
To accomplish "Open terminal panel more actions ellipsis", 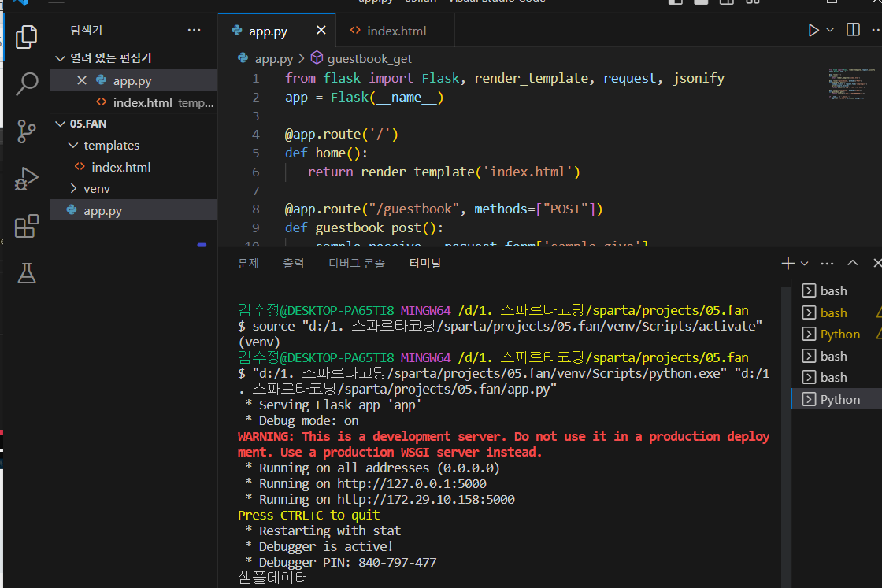I will pyautogui.click(x=827, y=263).
